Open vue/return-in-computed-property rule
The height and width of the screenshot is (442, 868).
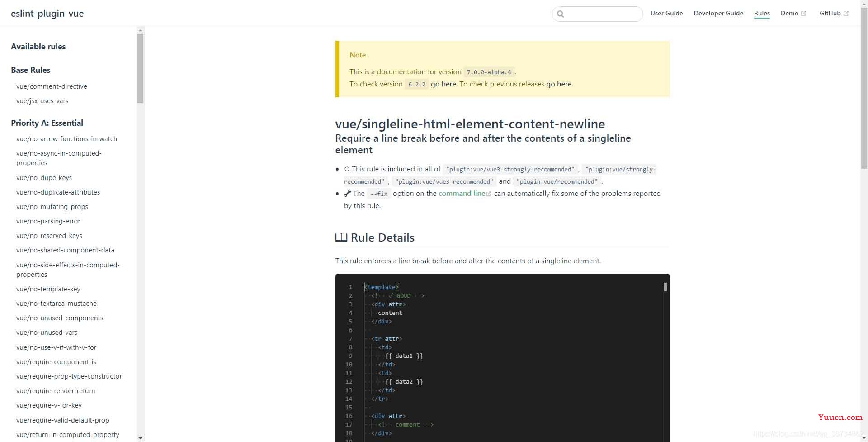point(68,434)
